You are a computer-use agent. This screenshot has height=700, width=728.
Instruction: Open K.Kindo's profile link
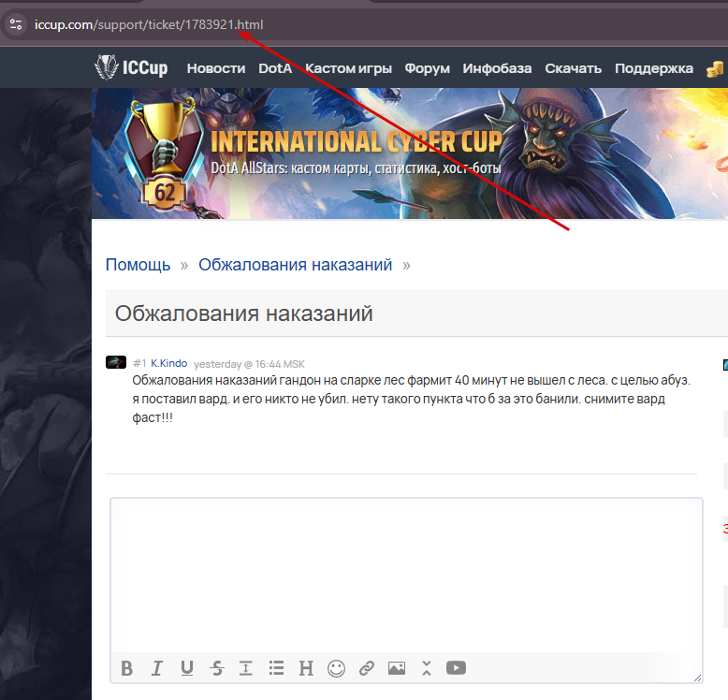tap(169, 363)
